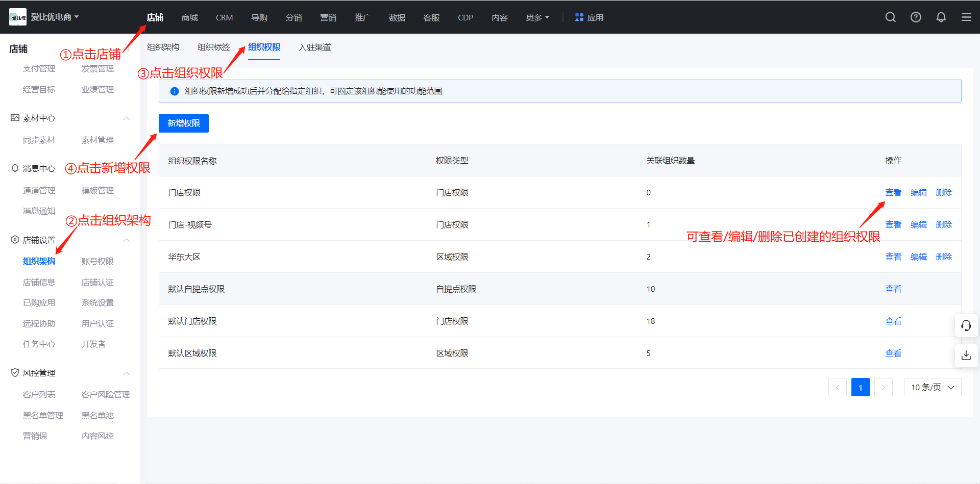Delete the 华东大区 permission
Screen dimensions: 980x484
pyautogui.click(x=944, y=257)
